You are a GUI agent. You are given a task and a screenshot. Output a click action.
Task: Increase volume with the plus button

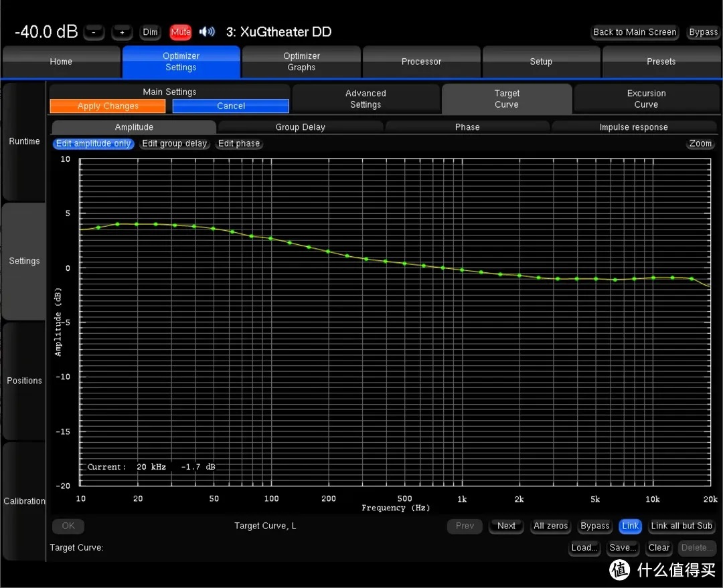point(123,32)
